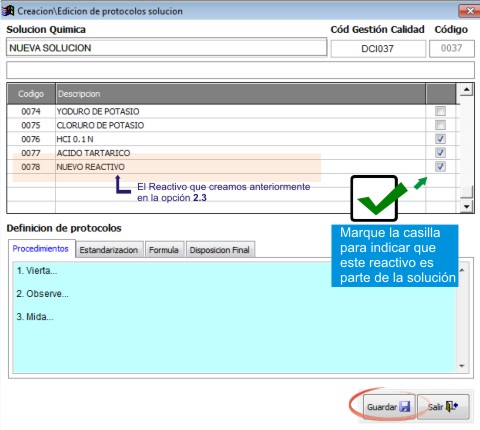
Task: Select the Procedimientos tab
Action: (x=41, y=249)
